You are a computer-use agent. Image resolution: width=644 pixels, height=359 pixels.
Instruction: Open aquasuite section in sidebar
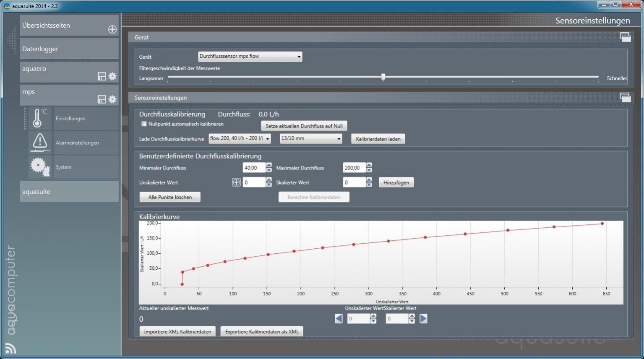69,192
